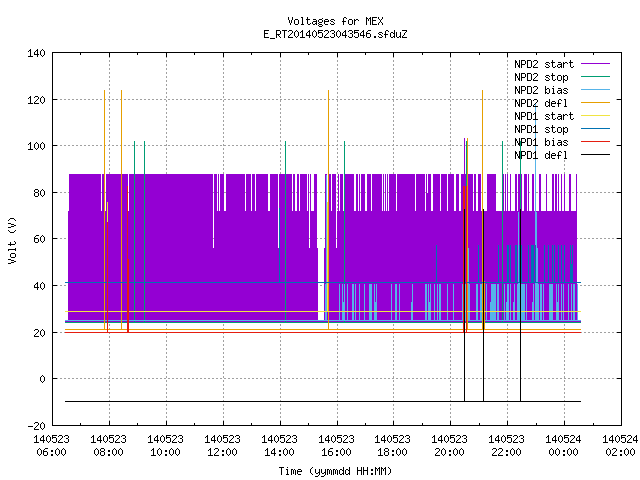The image size is (640, 480).
Task: Click the y-axis tick value 100
Action: point(36,146)
